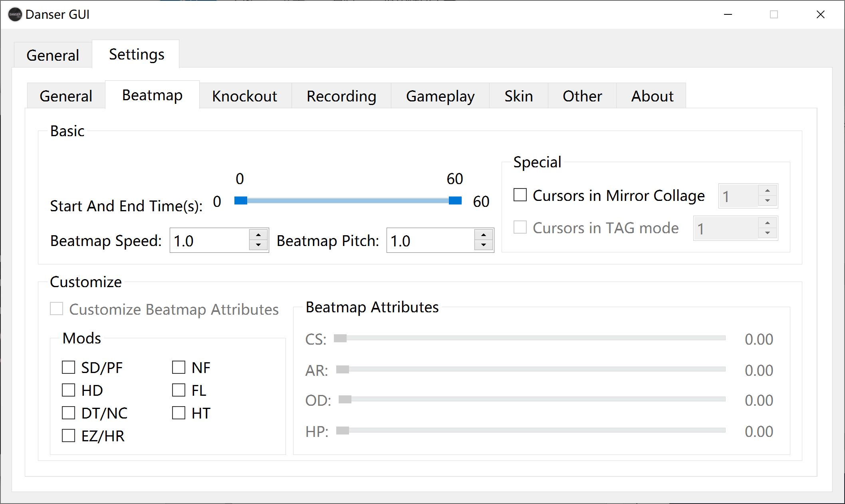Open the Skin settings tab

tap(518, 96)
